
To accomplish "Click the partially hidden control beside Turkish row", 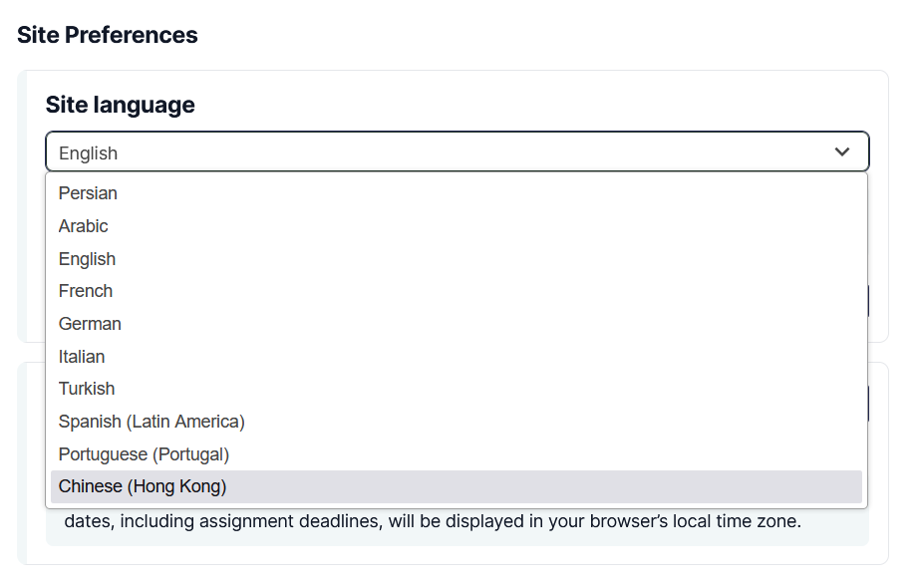I will [868, 403].
